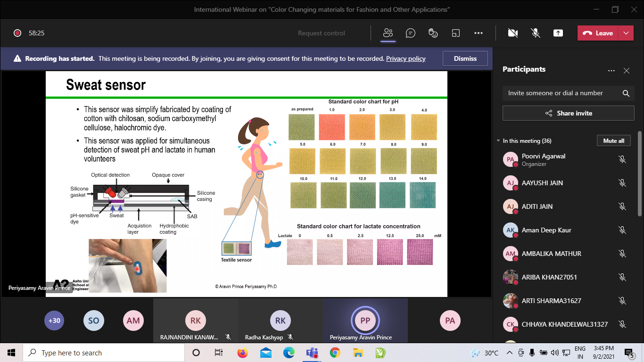644x362 pixels.
Task: Open the Privacy policy link
Action: (405, 58)
